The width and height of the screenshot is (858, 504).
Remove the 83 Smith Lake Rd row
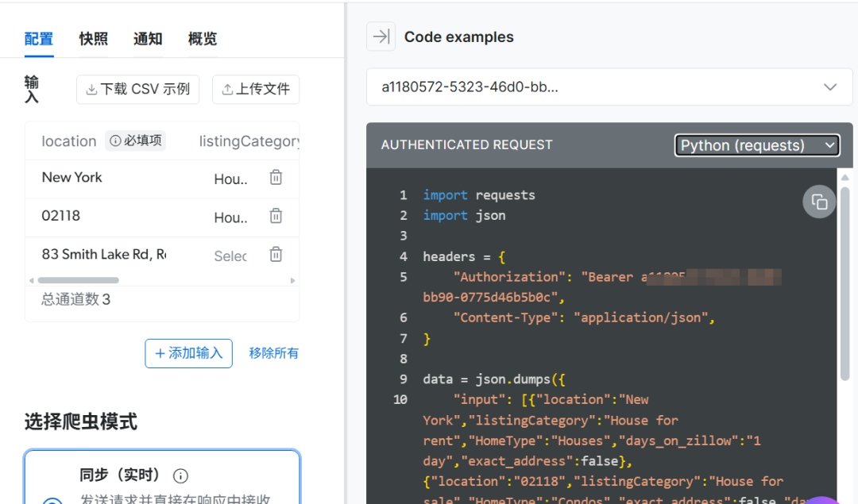point(276,254)
